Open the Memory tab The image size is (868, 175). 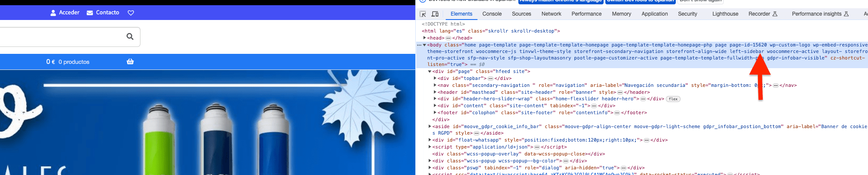point(621,14)
